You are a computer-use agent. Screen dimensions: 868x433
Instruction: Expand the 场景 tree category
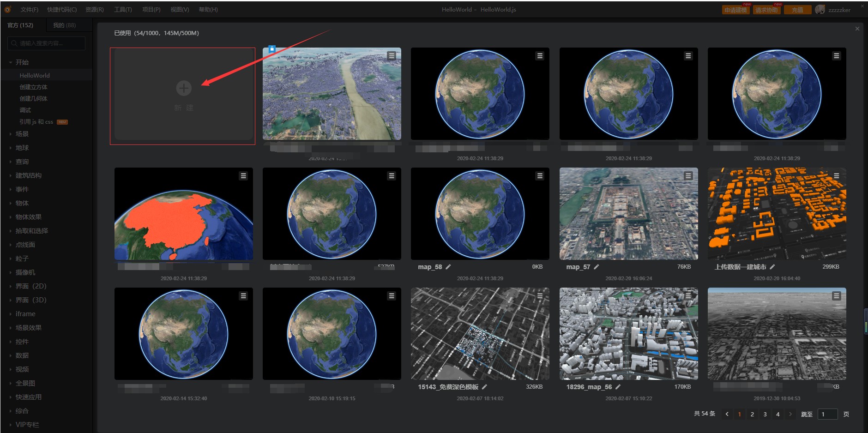22,134
